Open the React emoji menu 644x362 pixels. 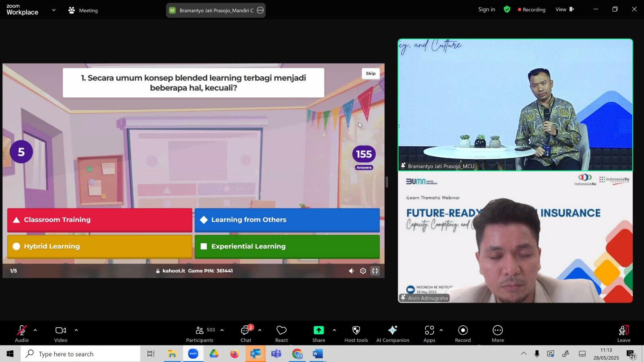pos(281,333)
